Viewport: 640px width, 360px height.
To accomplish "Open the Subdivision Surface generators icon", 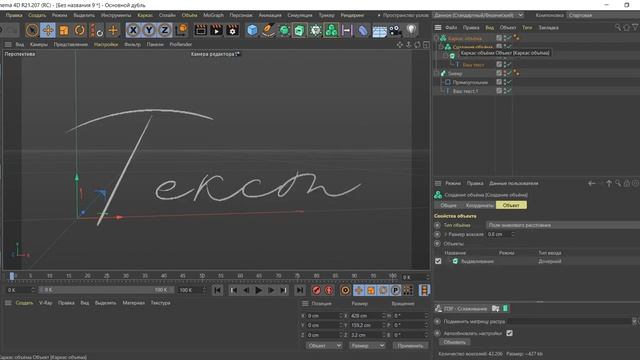I will point(284,30).
